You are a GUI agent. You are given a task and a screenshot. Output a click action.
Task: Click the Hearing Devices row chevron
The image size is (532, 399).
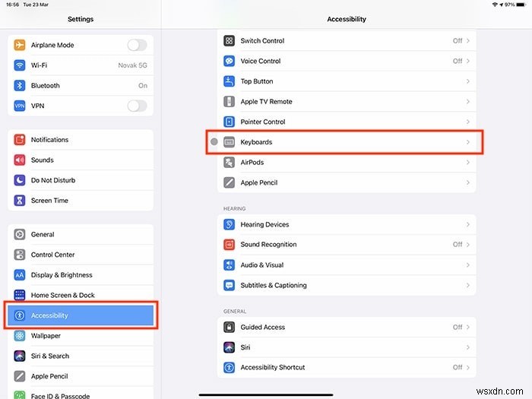click(468, 224)
